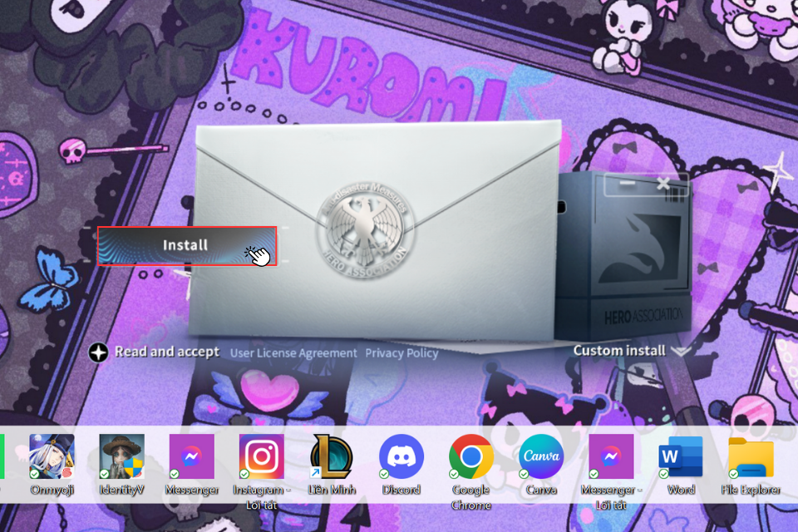
Task: Open the Privacy Policy link
Action: pyautogui.click(x=401, y=352)
